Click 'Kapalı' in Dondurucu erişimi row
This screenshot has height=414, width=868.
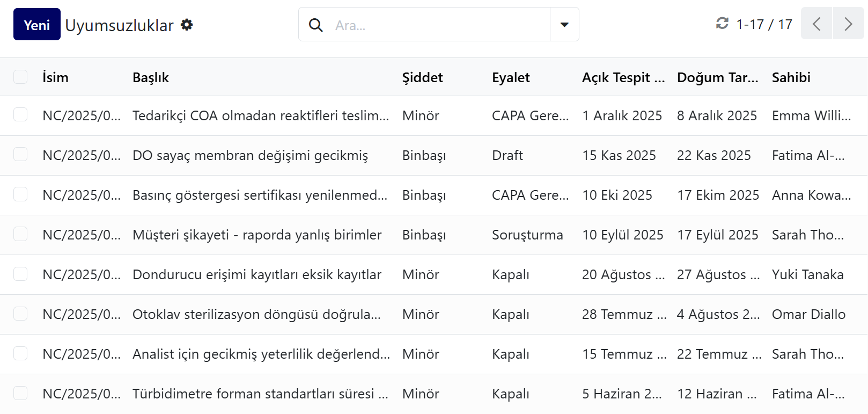(x=510, y=274)
